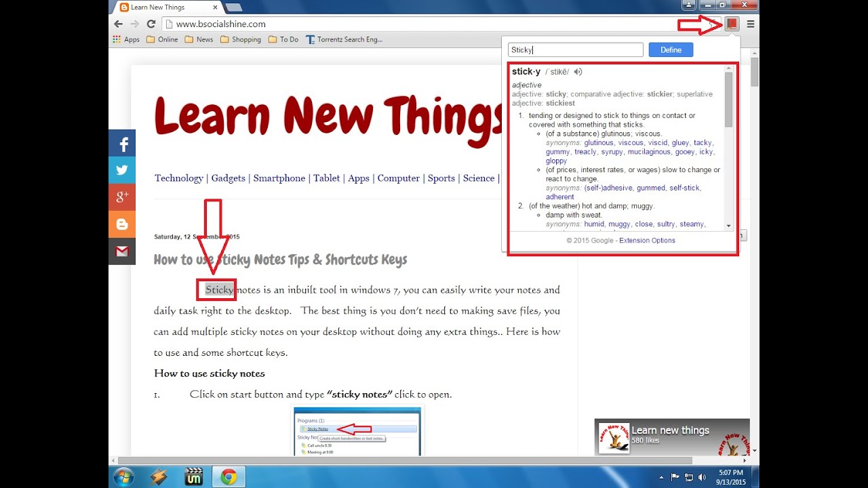Screen dimensions: 868x488
Task: Reload the current page
Action: (151, 24)
